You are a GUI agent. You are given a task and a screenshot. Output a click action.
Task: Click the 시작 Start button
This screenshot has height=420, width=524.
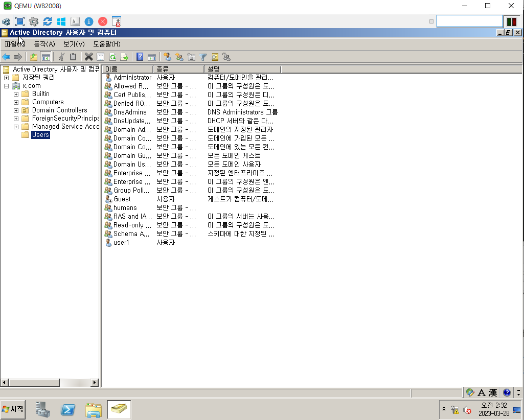13,409
